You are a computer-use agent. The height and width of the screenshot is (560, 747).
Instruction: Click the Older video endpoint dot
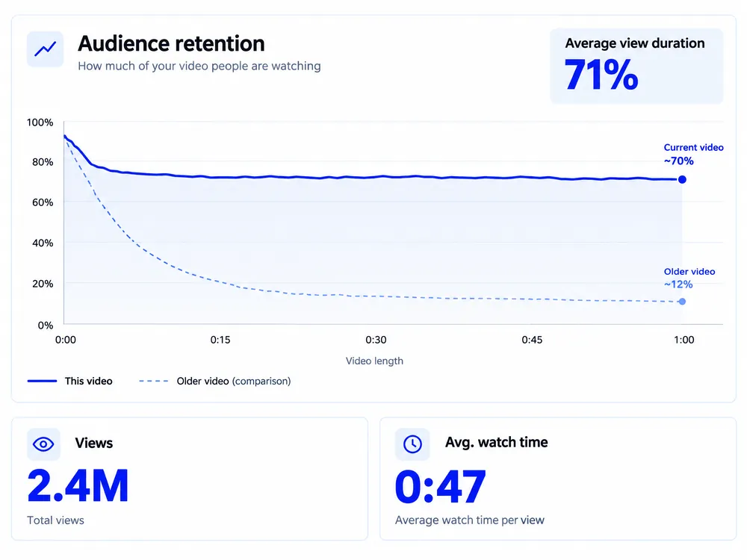click(682, 302)
